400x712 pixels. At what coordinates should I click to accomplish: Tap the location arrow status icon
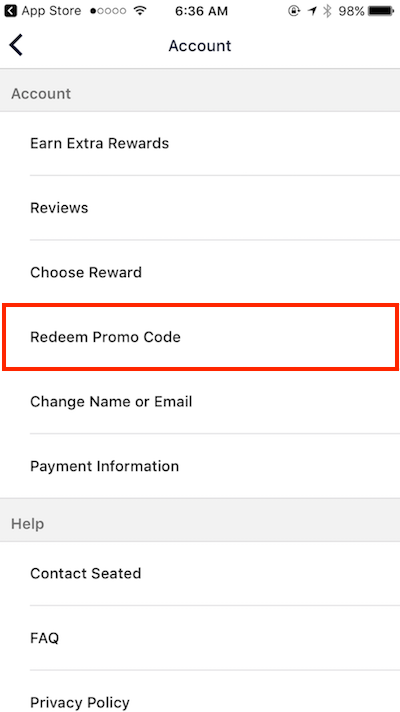click(312, 11)
